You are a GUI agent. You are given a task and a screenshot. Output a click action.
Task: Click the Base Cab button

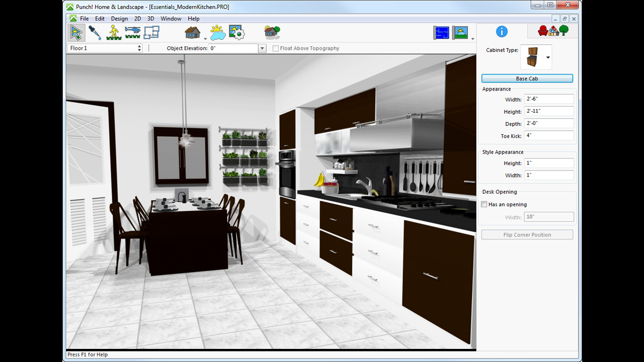point(527,78)
